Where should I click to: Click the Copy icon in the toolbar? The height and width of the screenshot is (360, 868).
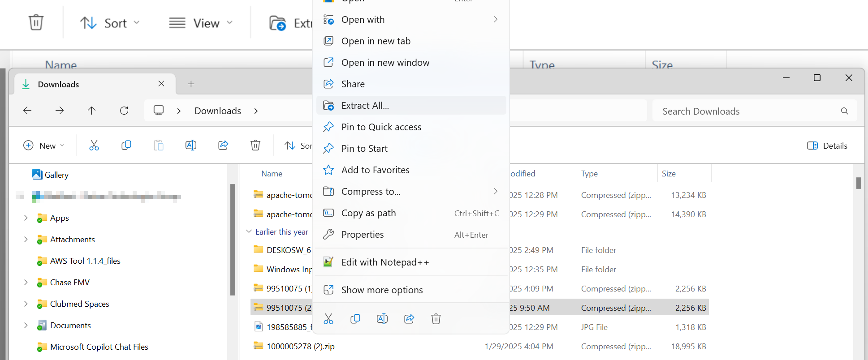click(x=126, y=145)
